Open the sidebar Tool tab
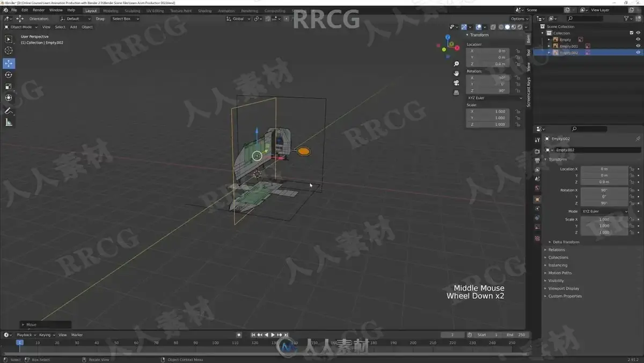 [528, 53]
